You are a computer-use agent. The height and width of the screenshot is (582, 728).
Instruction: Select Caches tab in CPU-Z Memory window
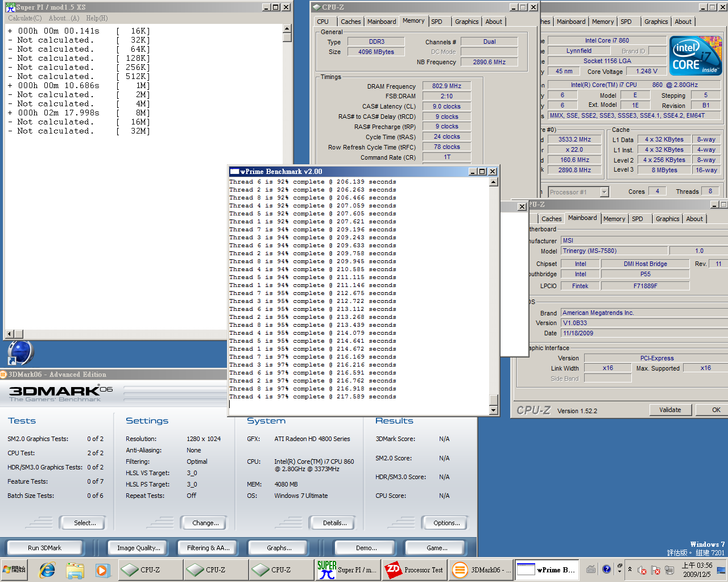(351, 22)
